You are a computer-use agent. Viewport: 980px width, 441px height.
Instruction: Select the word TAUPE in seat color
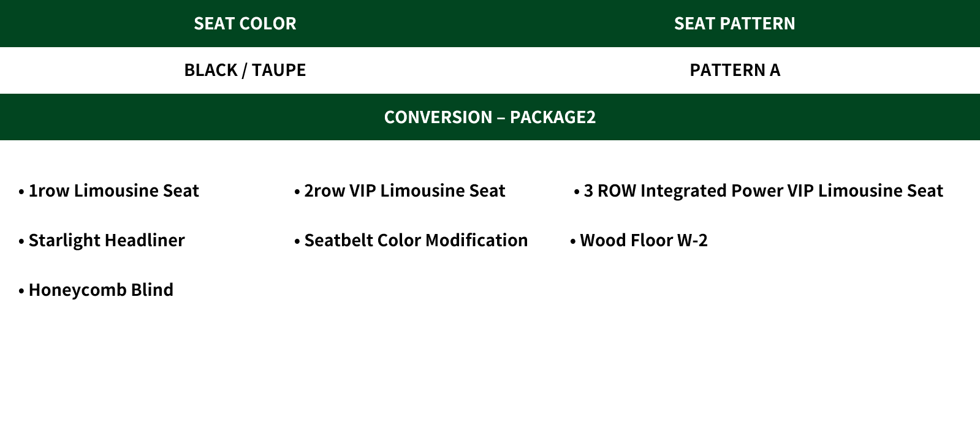point(278,70)
